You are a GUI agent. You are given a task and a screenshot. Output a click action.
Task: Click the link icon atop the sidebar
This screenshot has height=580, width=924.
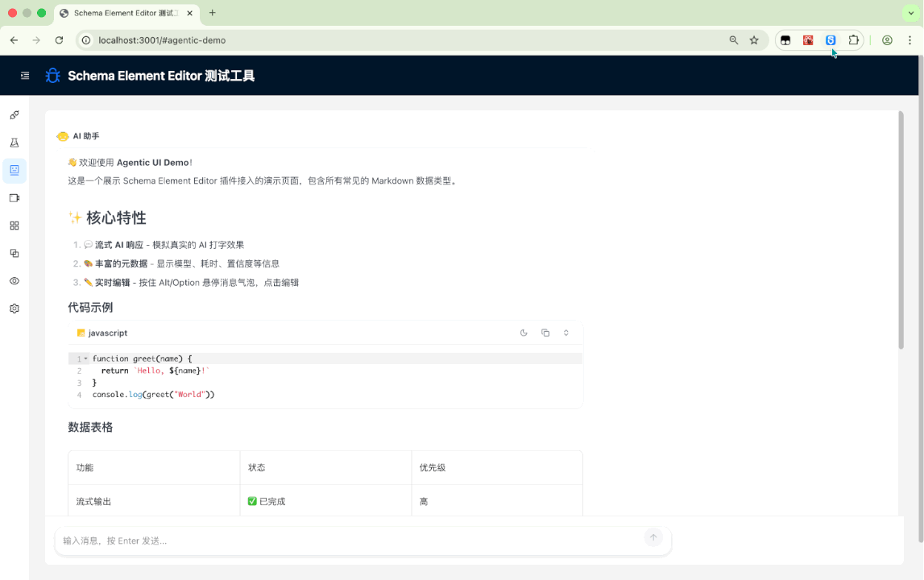(15, 115)
